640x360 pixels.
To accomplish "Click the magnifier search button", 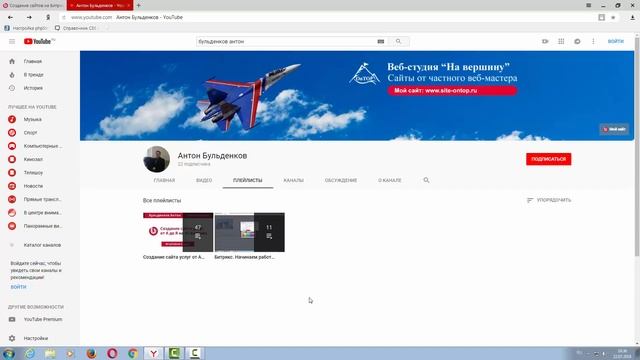I will point(398,41).
